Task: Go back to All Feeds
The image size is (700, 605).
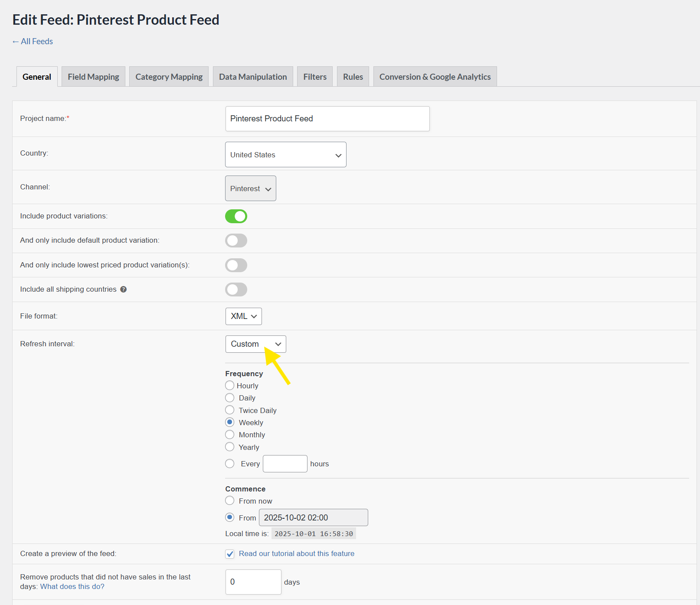Action: [33, 42]
